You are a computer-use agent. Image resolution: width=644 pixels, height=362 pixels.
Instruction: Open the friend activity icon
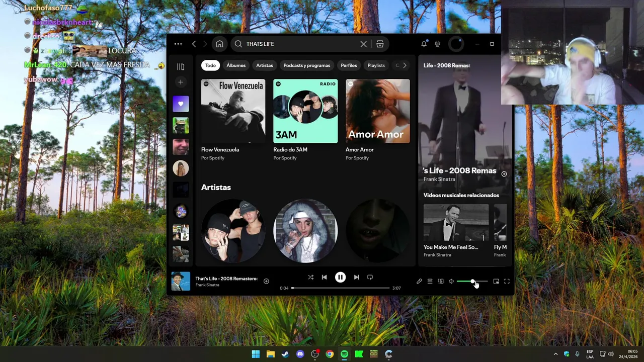tap(437, 44)
